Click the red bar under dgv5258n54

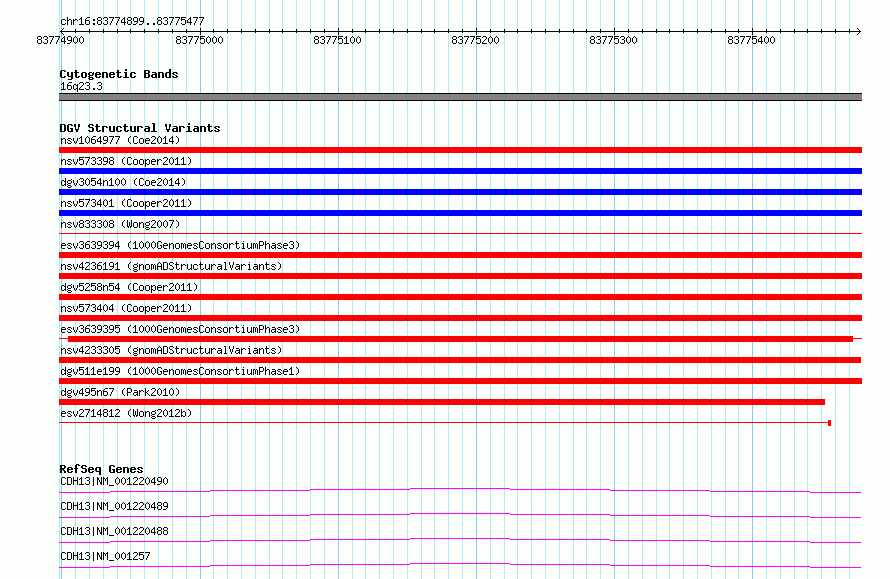click(460, 297)
